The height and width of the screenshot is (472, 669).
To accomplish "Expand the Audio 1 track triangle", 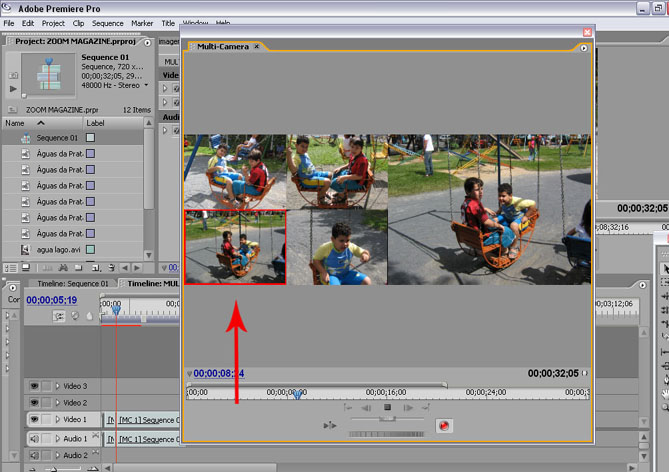I will (x=58, y=438).
